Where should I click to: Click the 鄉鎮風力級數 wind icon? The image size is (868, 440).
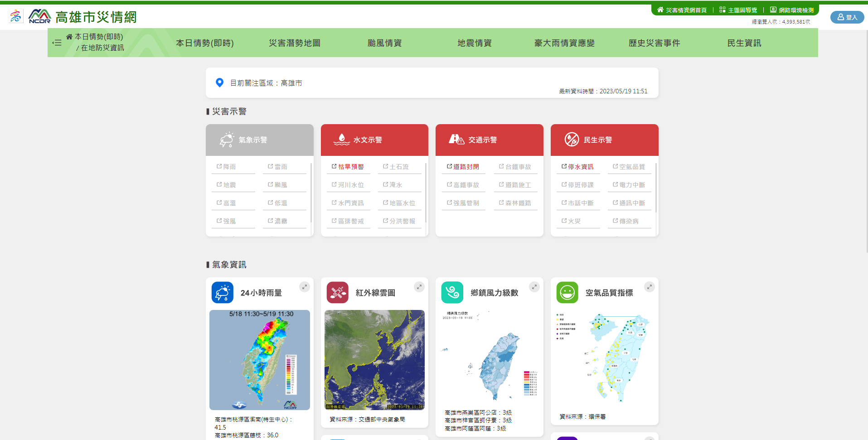pos(452,293)
